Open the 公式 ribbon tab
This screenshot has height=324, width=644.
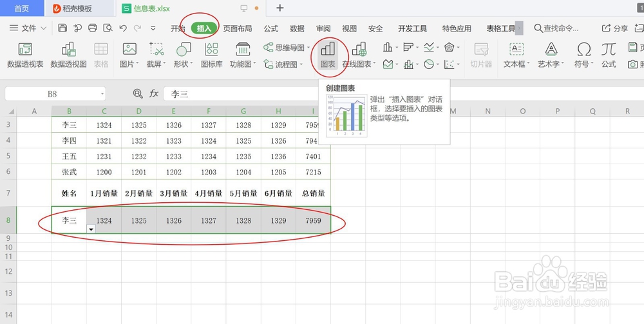pos(271,28)
